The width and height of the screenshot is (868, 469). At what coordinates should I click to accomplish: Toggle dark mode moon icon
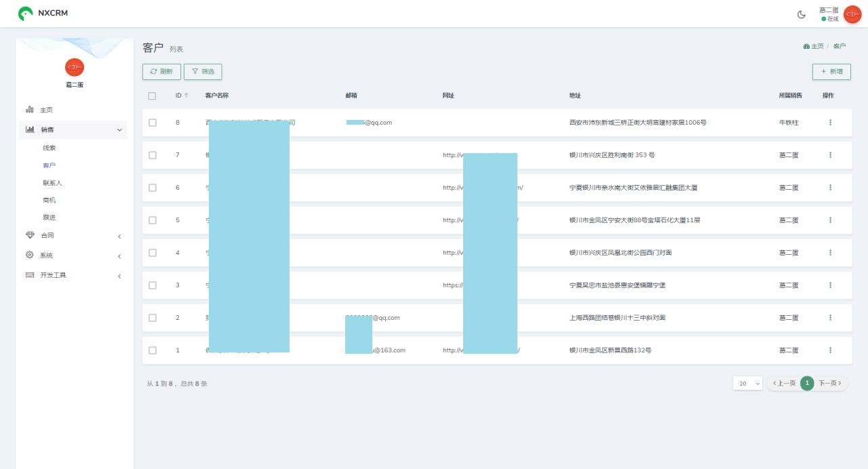(802, 14)
